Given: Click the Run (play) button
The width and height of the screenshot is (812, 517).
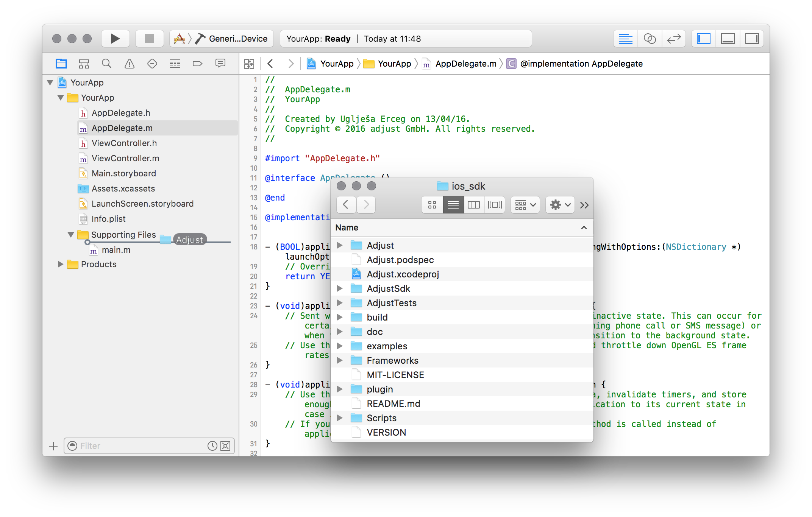Looking at the screenshot, I should pos(115,39).
